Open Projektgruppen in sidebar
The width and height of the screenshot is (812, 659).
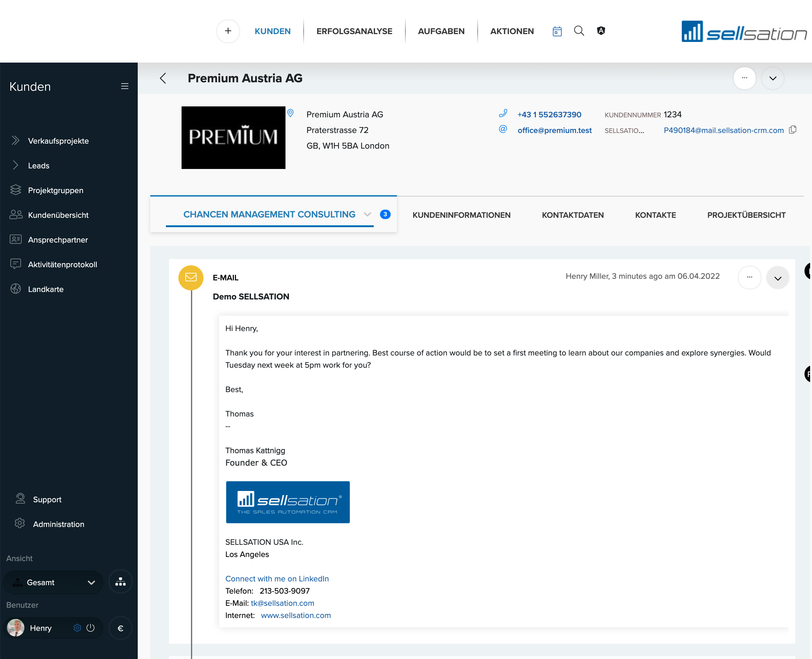[55, 190]
